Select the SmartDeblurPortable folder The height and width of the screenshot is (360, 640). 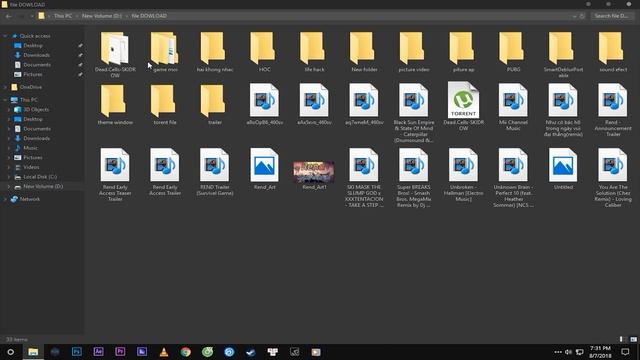563,54
